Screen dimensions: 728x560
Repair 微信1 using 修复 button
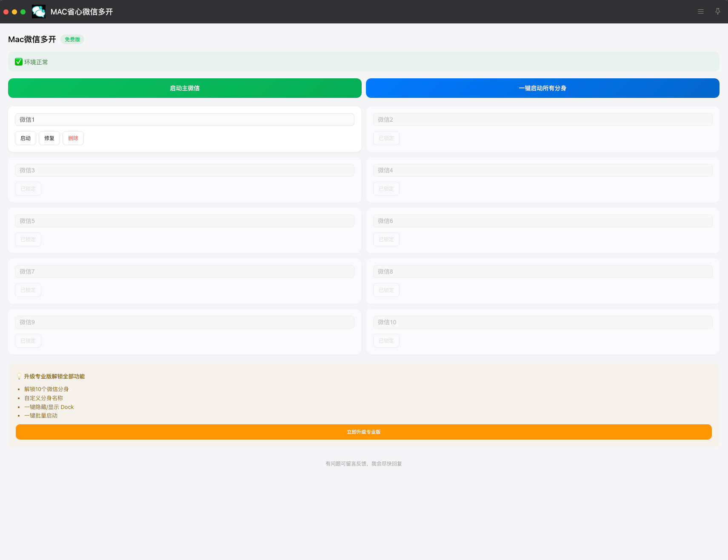click(x=49, y=138)
